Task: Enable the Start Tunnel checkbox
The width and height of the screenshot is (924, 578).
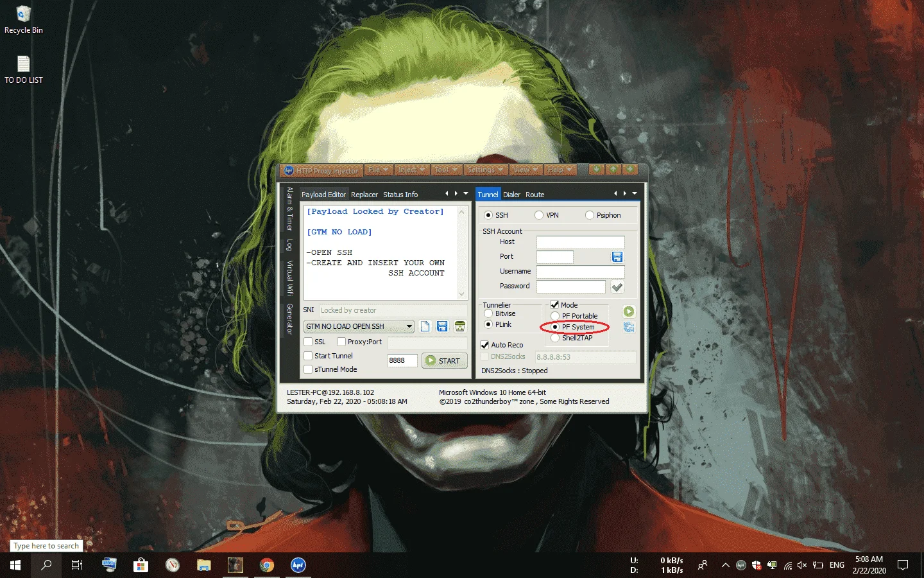Action: pyautogui.click(x=308, y=356)
